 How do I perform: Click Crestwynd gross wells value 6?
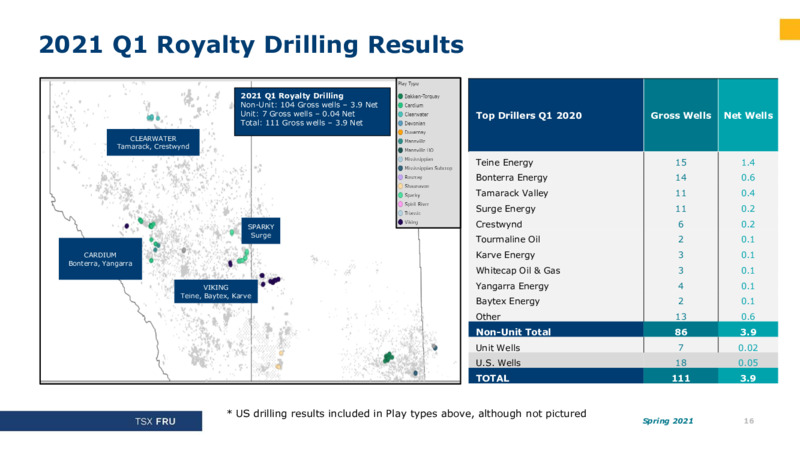(x=681, y=224)
